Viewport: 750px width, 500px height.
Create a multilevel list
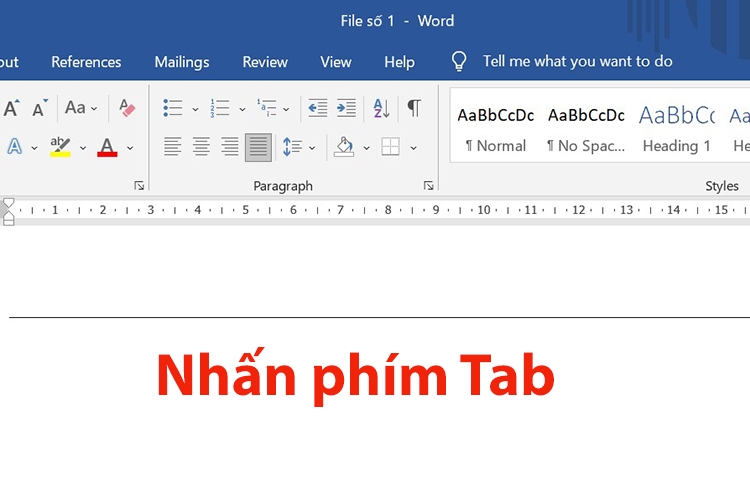pos(267,108)
